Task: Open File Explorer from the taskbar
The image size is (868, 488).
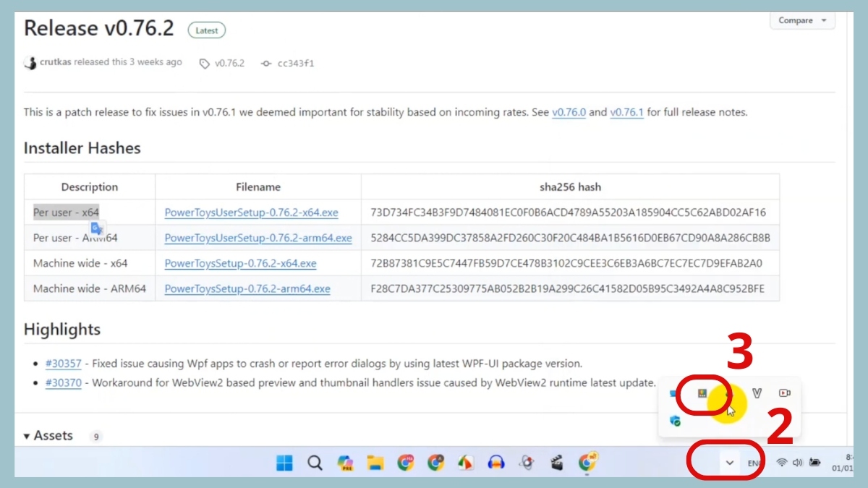Action: tap(375, 463)
